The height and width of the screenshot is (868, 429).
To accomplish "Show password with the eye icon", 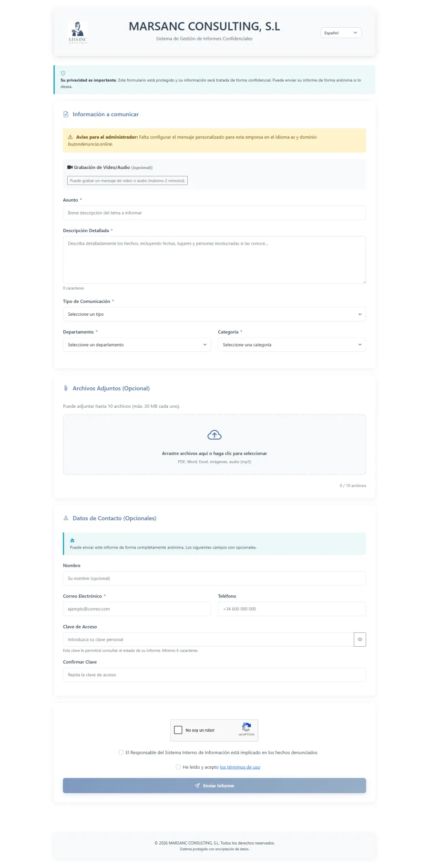I will click(360, 640).
